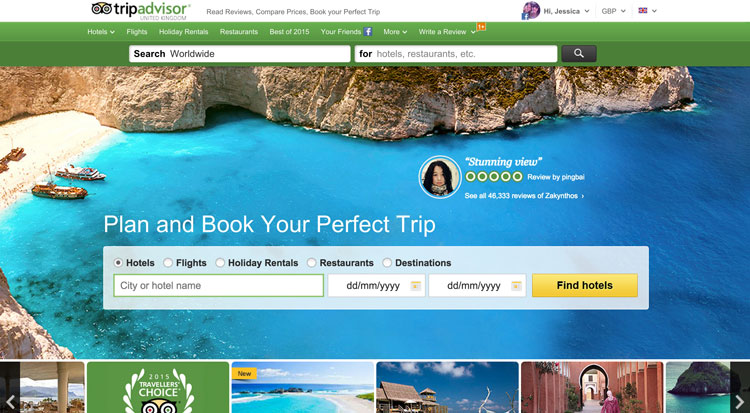Expand the Hotels navigation dropdown

coord(101,32)
